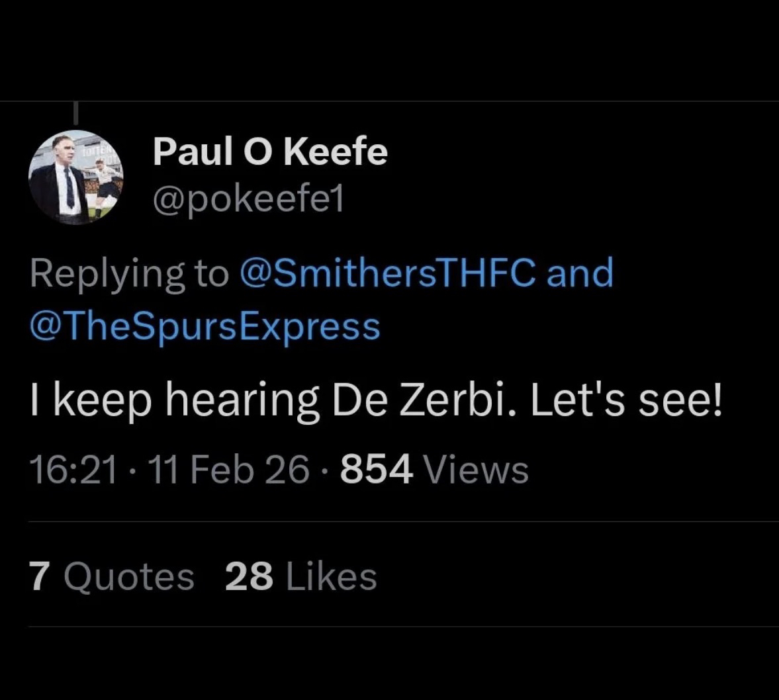Viewport: 779px width, 700px height.
Task: Click the thread connector line above the avatar
Action: coord(76,112)
